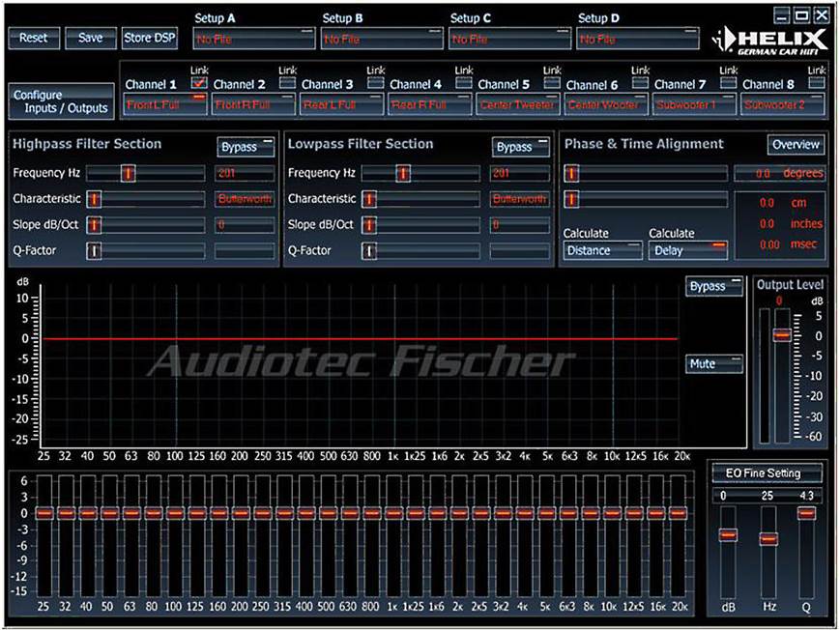Click the Lowpass Q-Factor slider handle
Image resolution: width=840 pixels, height=630 pixels.
(369, 250)
